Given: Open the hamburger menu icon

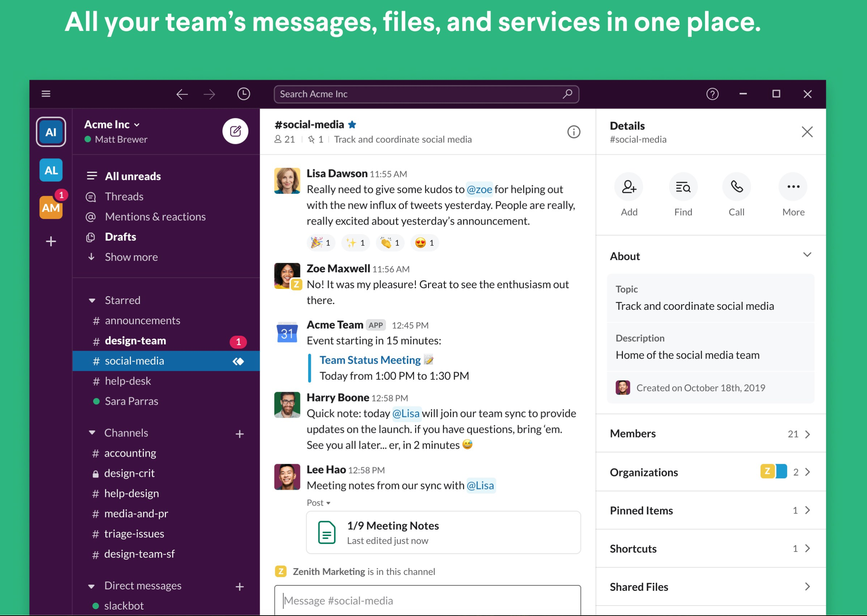Looking at the screenshot, I should tap(46, 94).
